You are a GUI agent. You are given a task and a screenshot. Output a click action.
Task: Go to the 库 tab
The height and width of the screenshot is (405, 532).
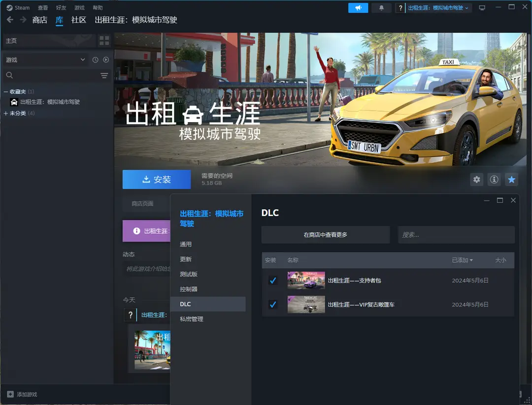[60, 20]
